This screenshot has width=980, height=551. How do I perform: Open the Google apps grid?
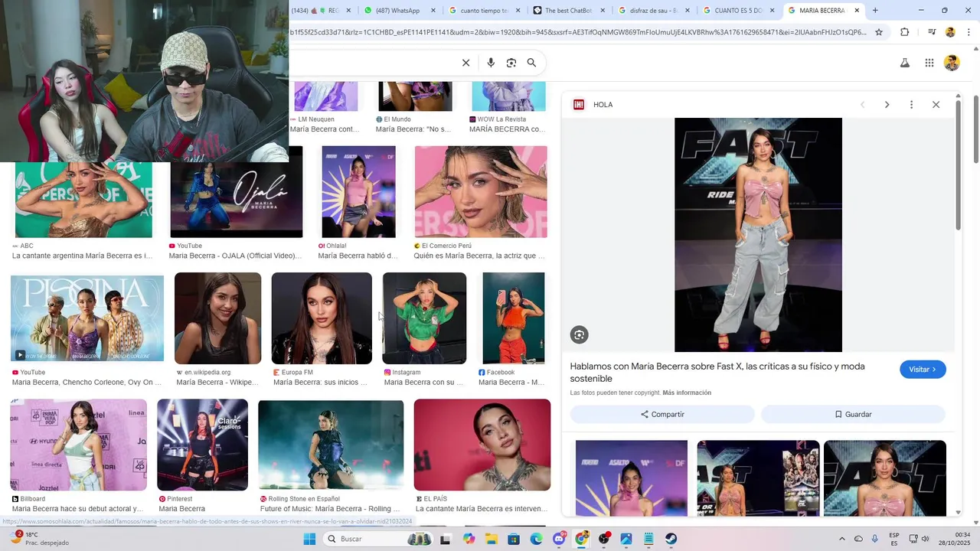click(929, 63)
